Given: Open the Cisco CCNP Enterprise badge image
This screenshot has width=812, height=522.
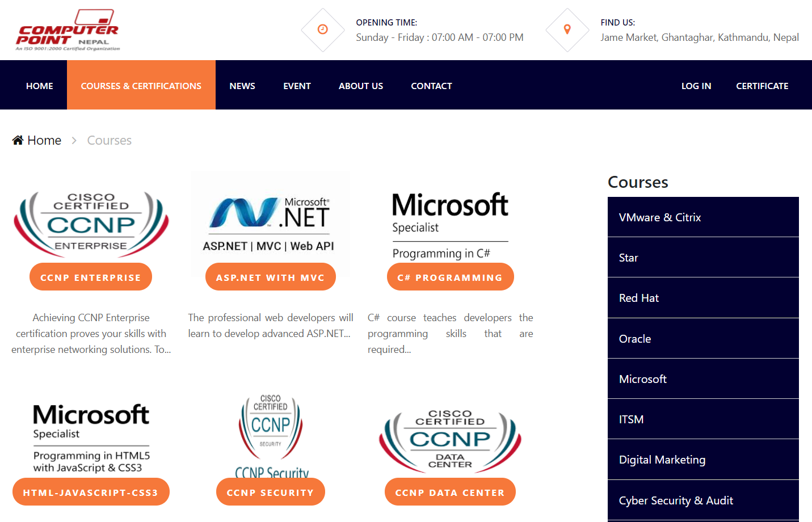Looking at the screenshot, I should 91,223.
